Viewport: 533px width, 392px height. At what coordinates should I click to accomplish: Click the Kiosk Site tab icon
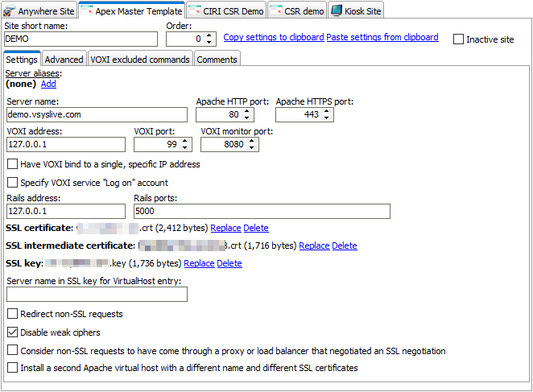click(336, 10)
